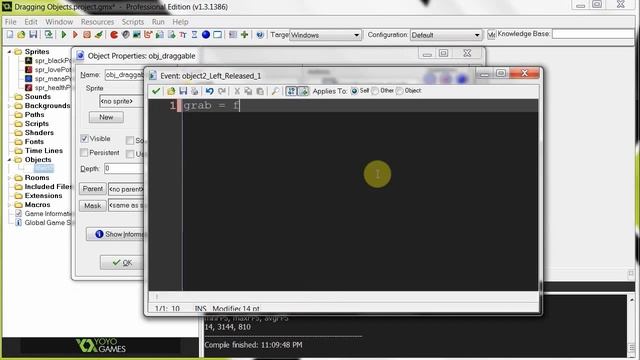The image size is (640, 360).
Task: Open help with the question mark icon
Action: point(260,35)
